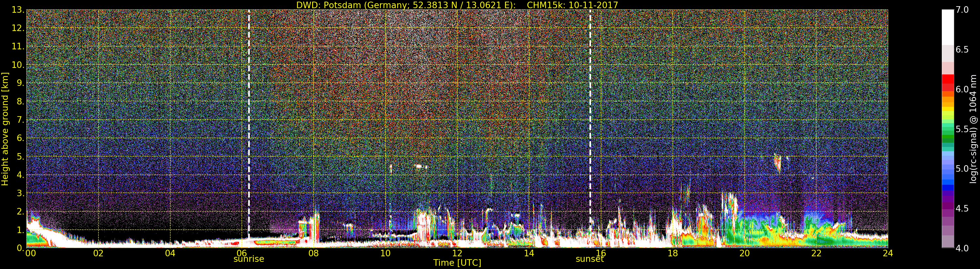The height and width of the screenshot is (269, 980).
Task: Click the height-axis tick label '3.'
Action: pyautogui.click(x=21, y=193)
